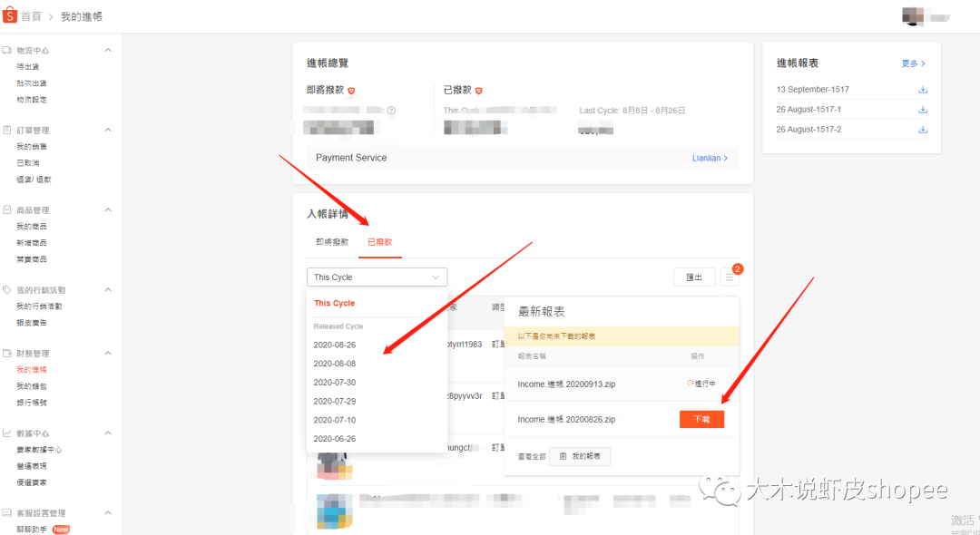
Task: Open 新增商品 in sidebar
Action: 32,243
